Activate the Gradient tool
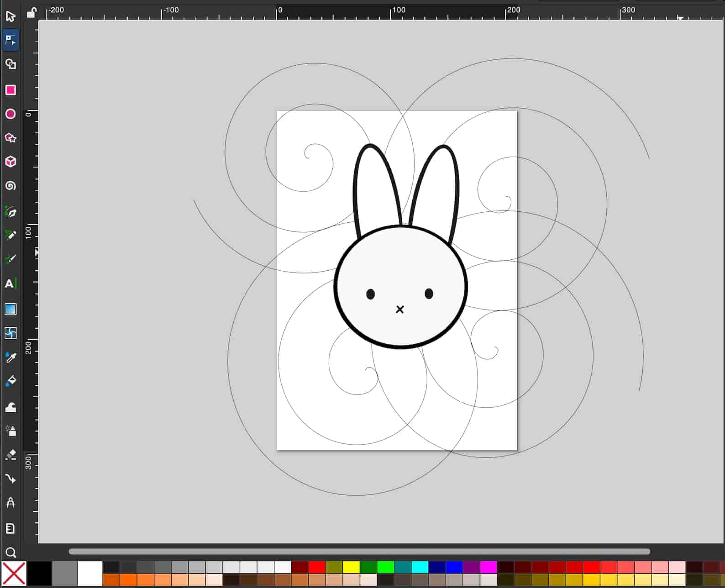This screenshot has width=725, height=588. pyautogui.click(x=11, y=309)
